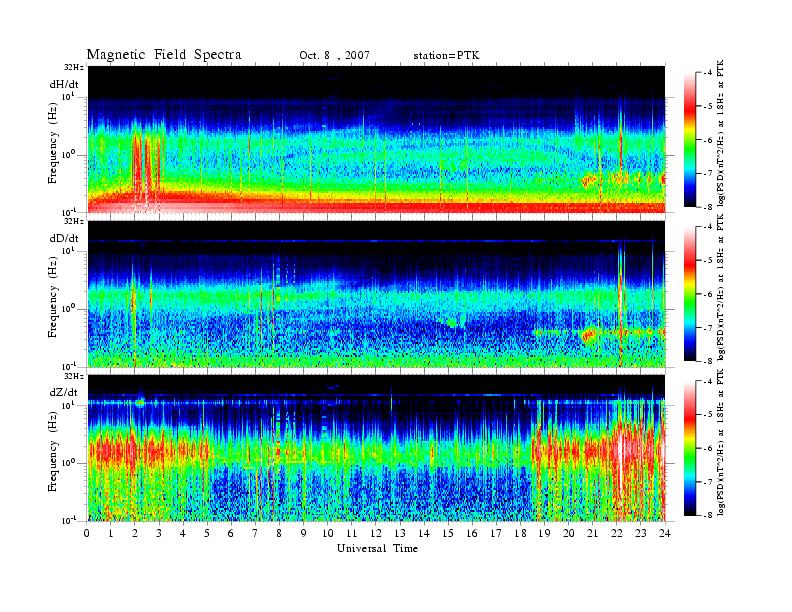Viewport: 792px width, 612px height.
Task: Click hour tick label "8" on time axis
Action: coord(279,533)
